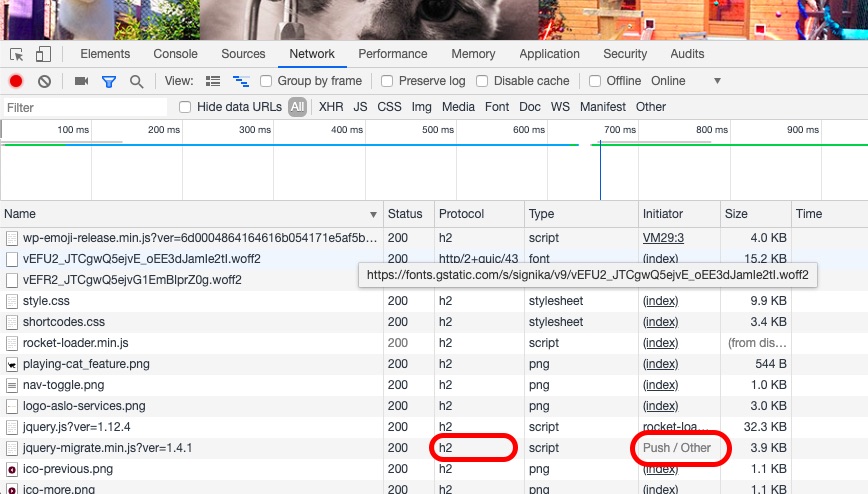Screen dimensions: 868x494
Task: Check Hide data URLs
Action: 185,107
